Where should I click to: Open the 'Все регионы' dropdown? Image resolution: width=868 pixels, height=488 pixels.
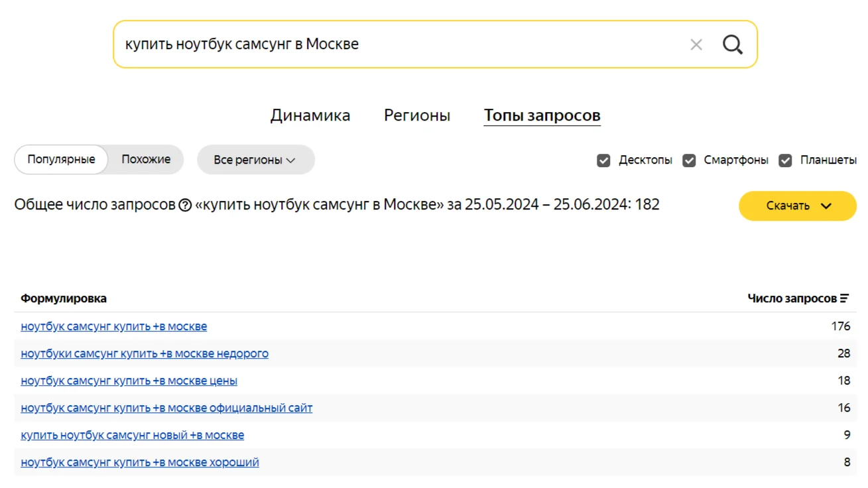(255, 160)
